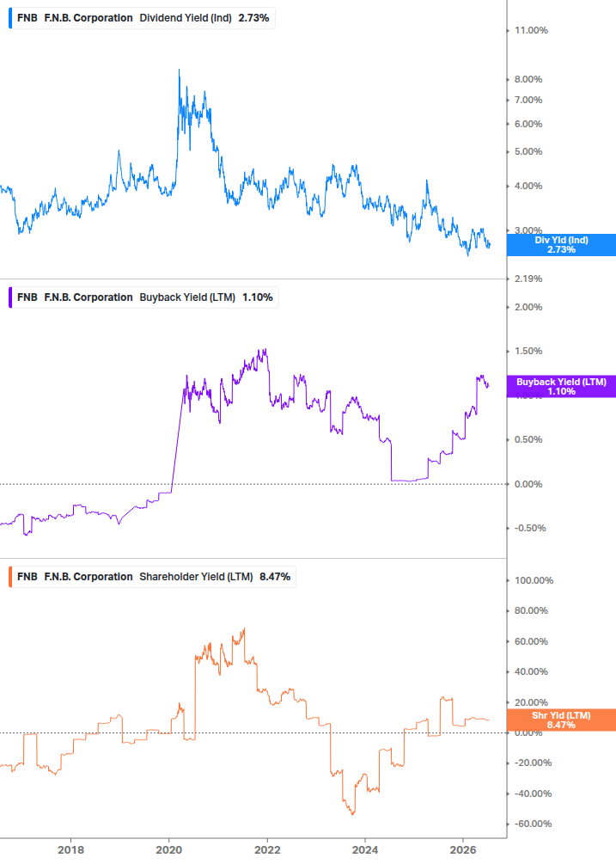
Task: Click the 1.10% value in the buyback legend
Action: [x=258, y=297]
